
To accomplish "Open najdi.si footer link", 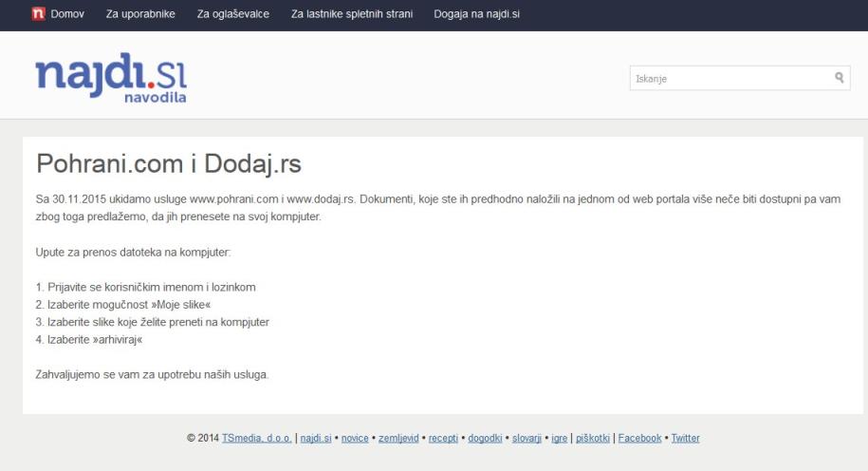I will pyautogui.click(x=316, y=438).
